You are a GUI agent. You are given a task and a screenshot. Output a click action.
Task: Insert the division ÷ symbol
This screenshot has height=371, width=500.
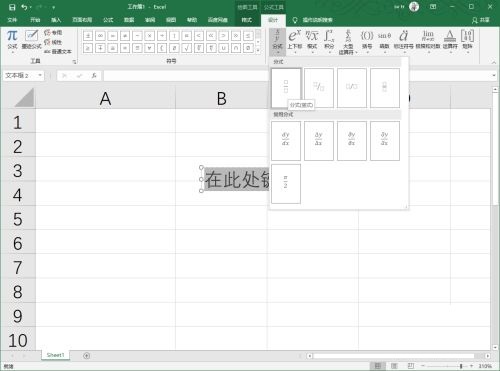click(x=162, y=35)
